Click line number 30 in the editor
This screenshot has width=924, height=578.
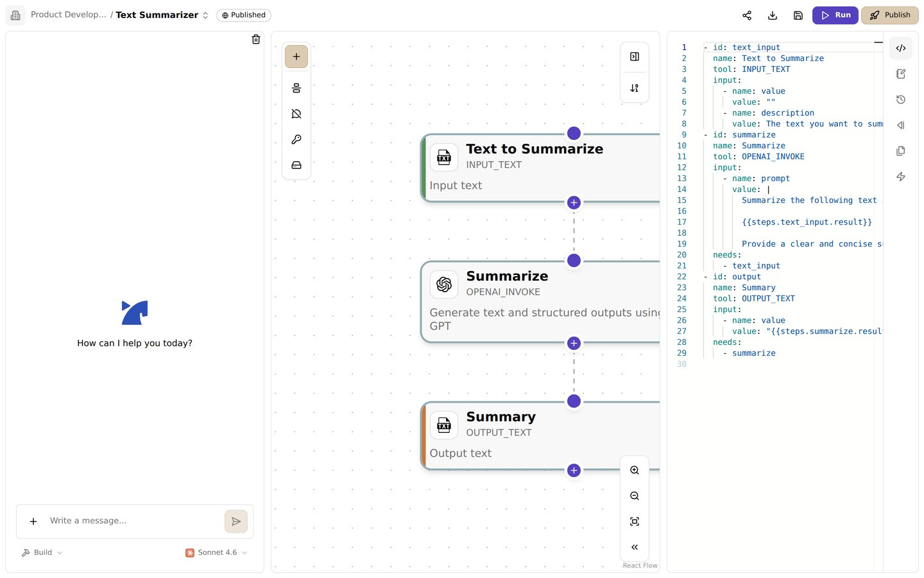click(x=681, y=364)
